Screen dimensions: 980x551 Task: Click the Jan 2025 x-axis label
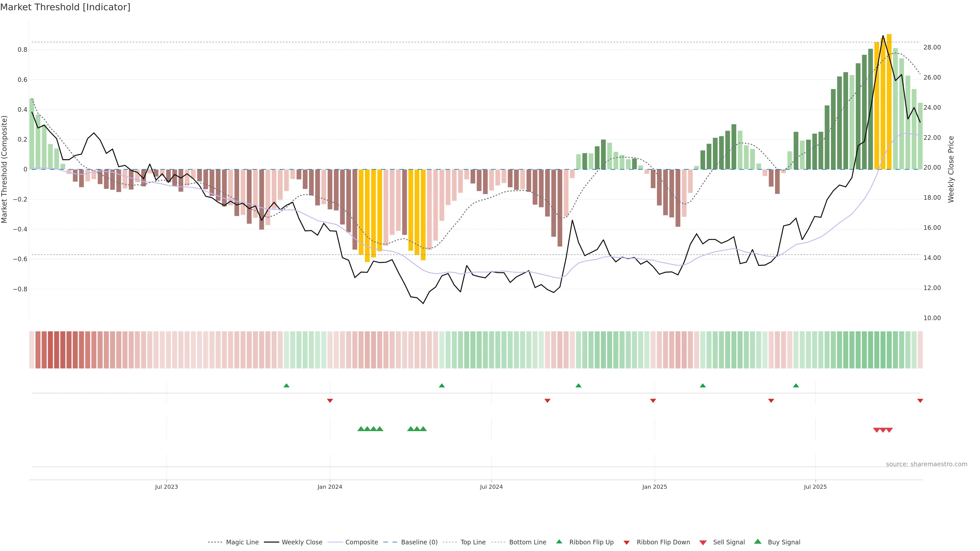click(x=654, y=487)
